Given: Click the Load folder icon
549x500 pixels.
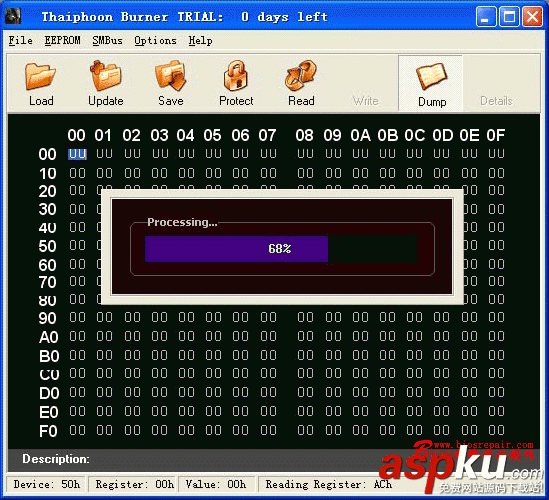Looking at the screenshot, I should 40,76.
